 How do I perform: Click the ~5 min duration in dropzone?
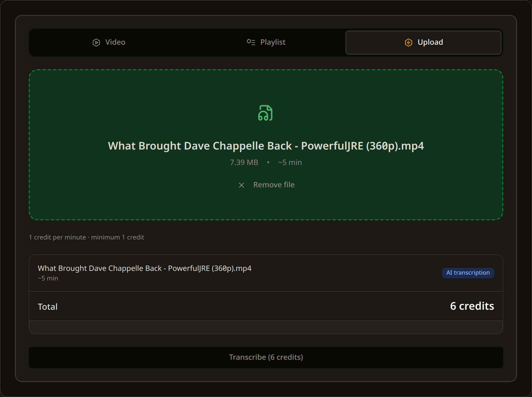(290, 162)
